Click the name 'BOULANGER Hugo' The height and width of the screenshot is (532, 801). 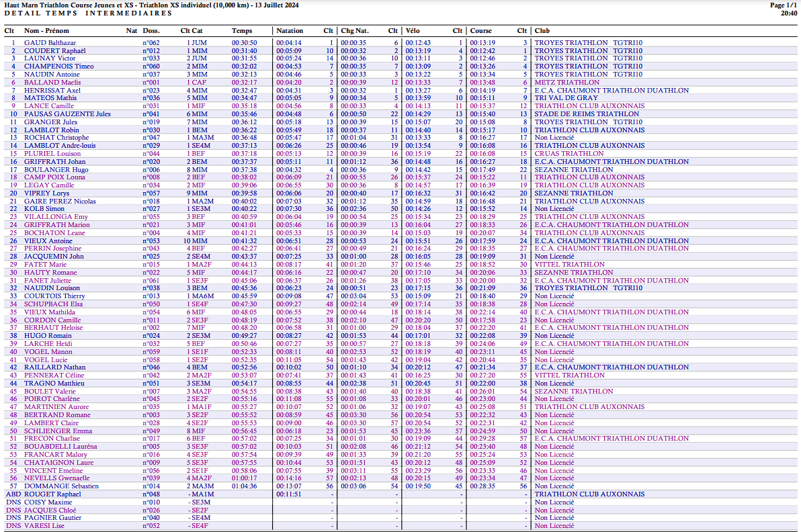[x=56, y=169]
